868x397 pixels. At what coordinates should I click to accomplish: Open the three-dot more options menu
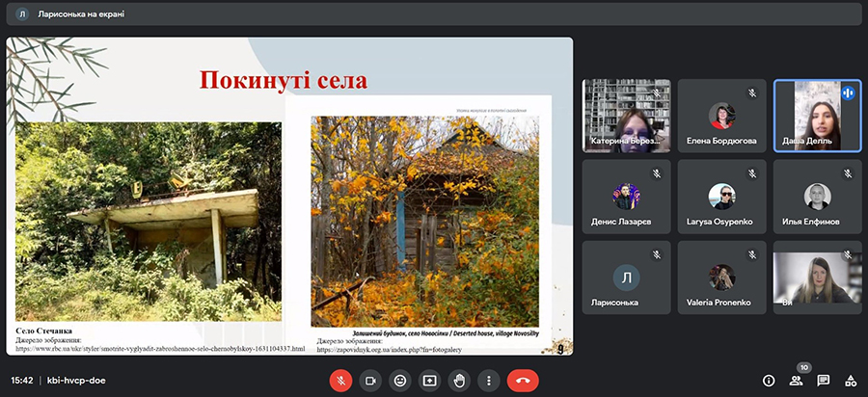pos(488,381)
